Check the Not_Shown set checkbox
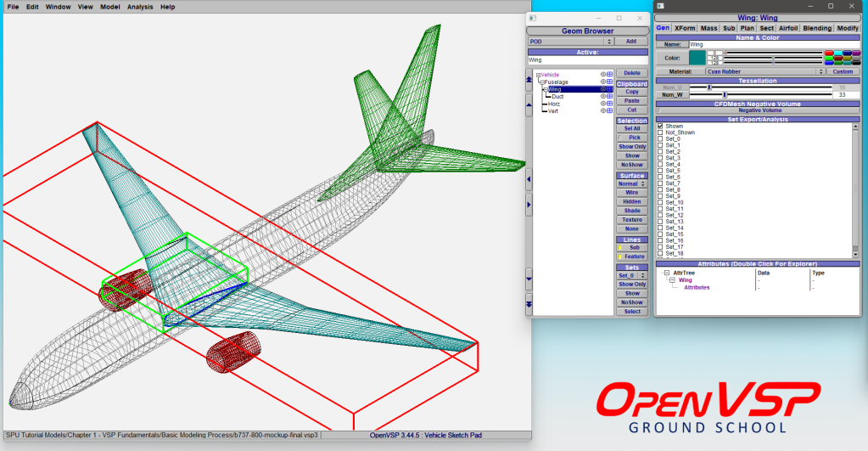This screenshot has width=868, height=451. [660, 132]
